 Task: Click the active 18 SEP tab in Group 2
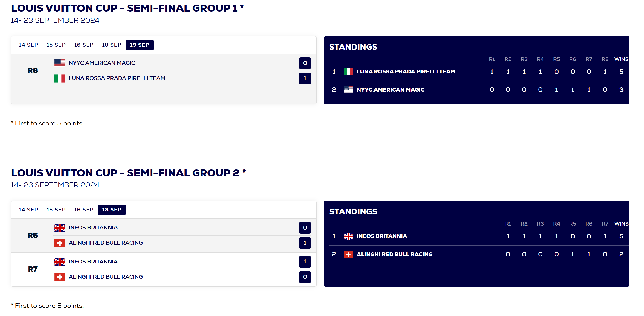[x=112, y=210]
